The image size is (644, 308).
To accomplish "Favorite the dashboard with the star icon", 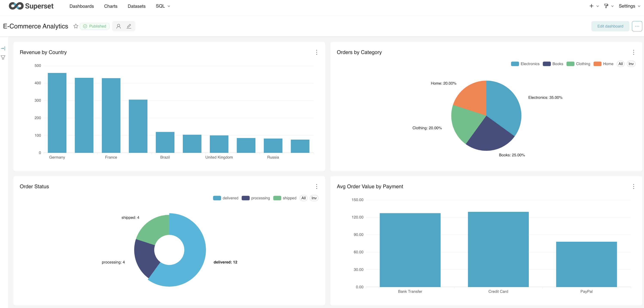I will (76, 26).
